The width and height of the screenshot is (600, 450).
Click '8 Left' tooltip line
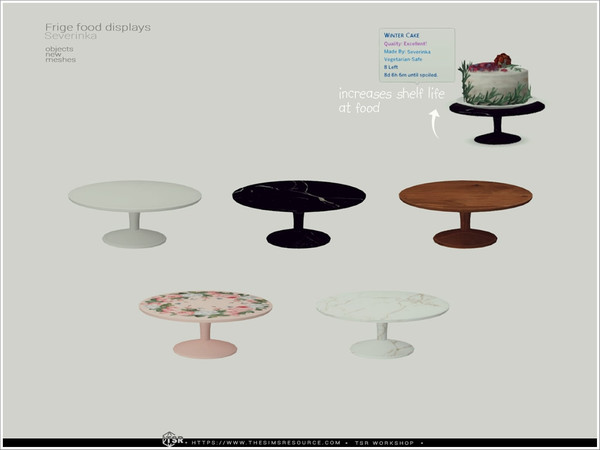coord(391,67)
